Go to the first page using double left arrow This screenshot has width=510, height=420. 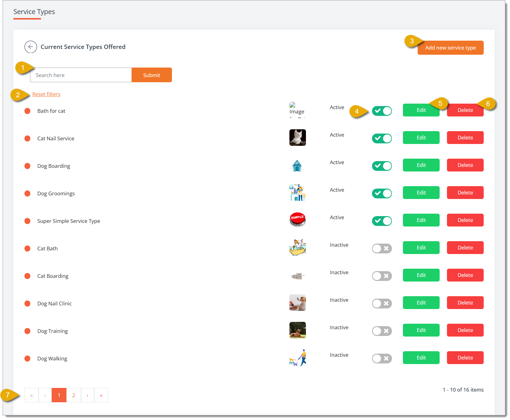coord(32,395)
